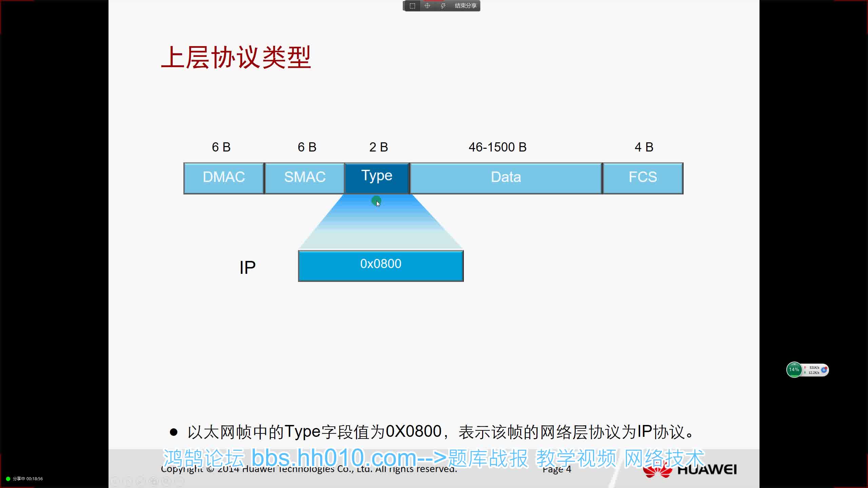Viewport: 868px width, 488px height.
Task: Click the 2 B label above Type
Action: pos(378,147)
